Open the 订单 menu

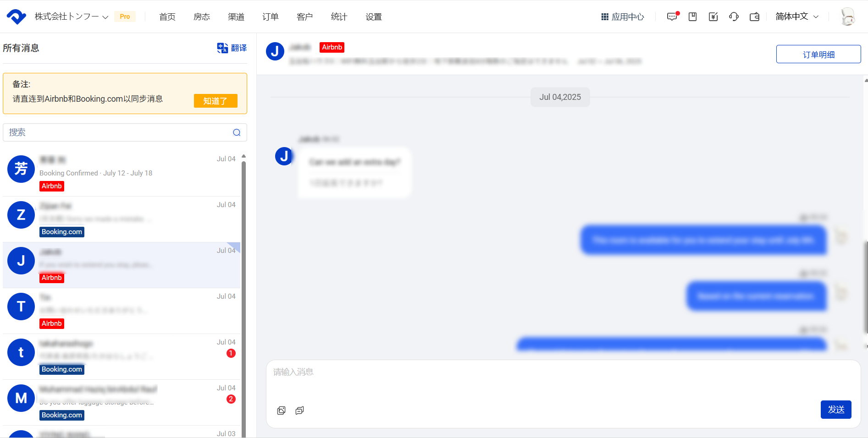click(271, 17)
